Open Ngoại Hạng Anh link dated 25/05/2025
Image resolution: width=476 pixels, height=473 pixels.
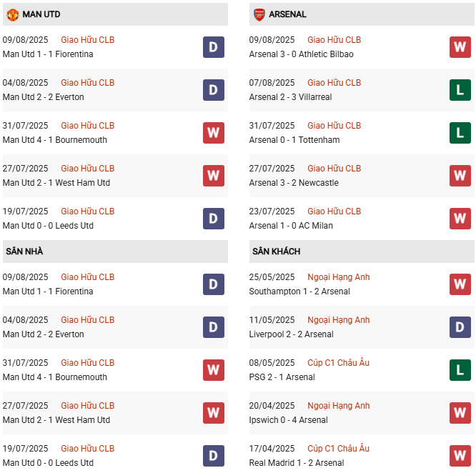338,277
